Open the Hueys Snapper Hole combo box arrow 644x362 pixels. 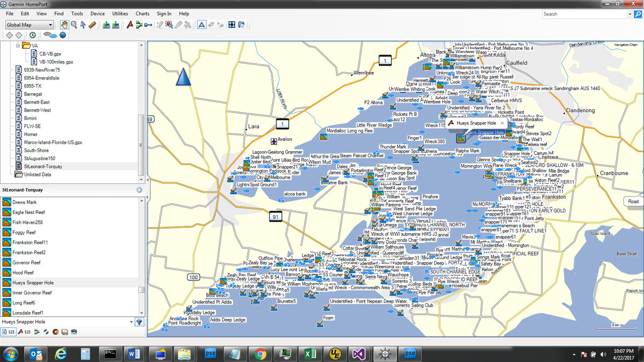pyautogui.click(x=131, y=322)
